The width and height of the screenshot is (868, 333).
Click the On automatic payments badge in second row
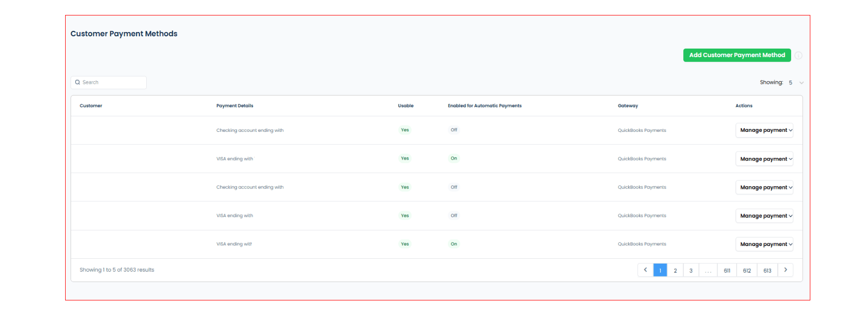(454, 158)
